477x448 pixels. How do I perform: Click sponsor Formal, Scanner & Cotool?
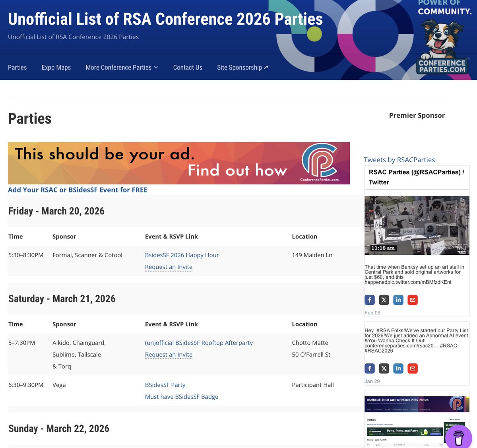[x=87, y=255]
